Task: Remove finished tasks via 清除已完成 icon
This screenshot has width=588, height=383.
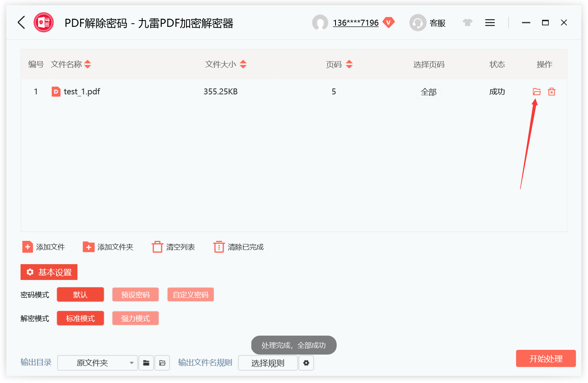Action: pos(219,246)
